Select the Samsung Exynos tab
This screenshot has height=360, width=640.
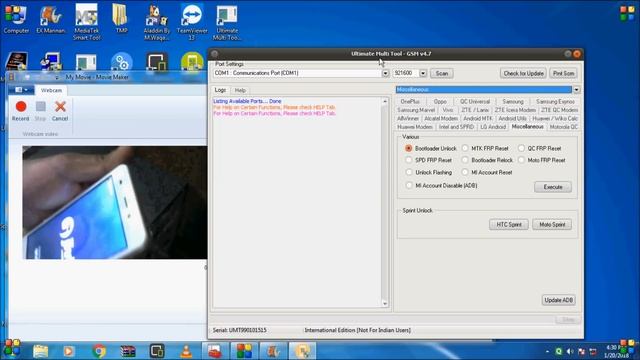coord(555,101)
